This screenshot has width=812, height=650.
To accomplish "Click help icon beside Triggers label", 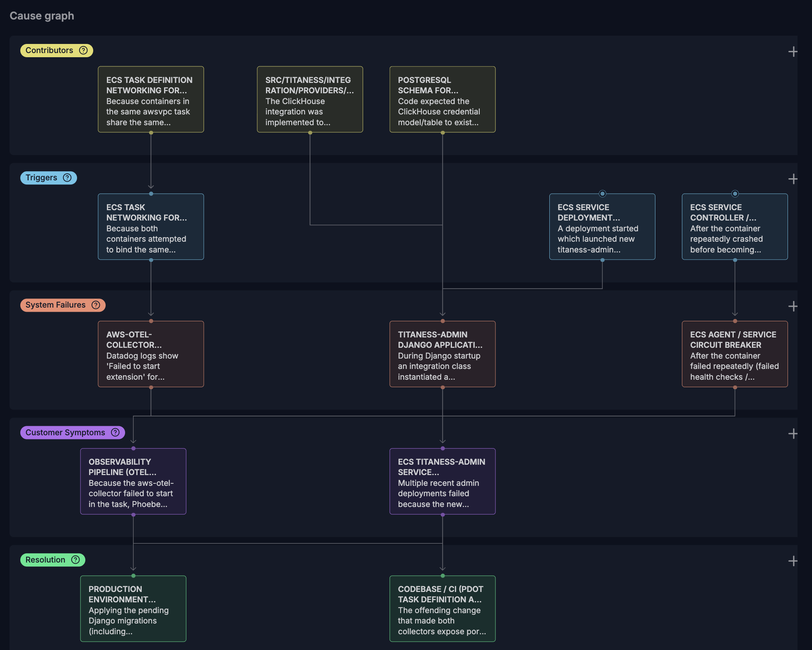I will coord(67,178).
